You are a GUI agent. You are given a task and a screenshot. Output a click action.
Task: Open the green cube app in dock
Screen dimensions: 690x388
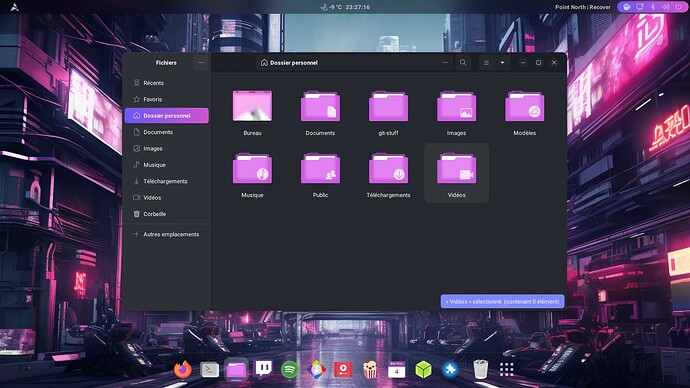pos(423,370)
